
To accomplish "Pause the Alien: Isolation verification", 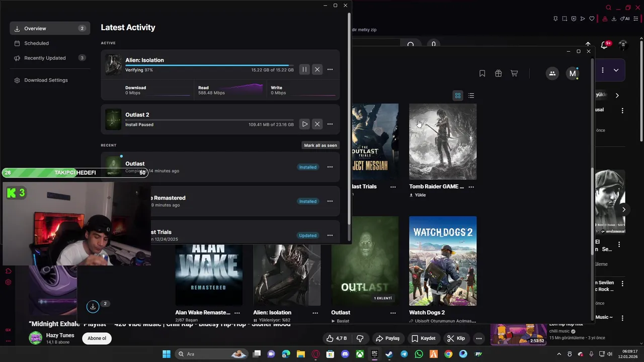I will [x=304, y=69].
